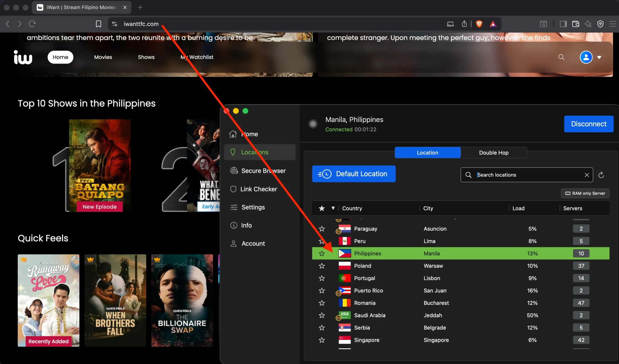Open the sort dropdown next to the star column

pos(333,208)
